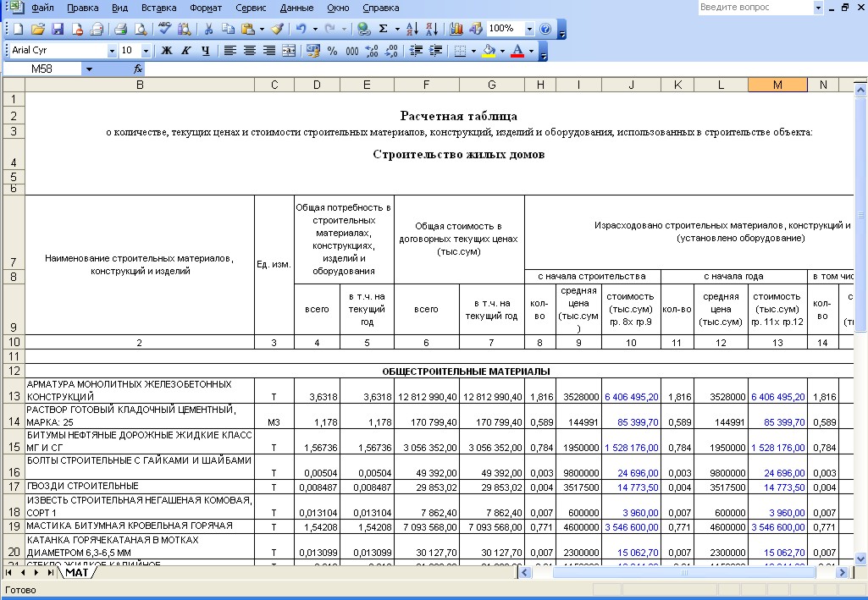This screenshot has width=868, height=600.
Task: Open the Формат menu
Action: point(206,8)
